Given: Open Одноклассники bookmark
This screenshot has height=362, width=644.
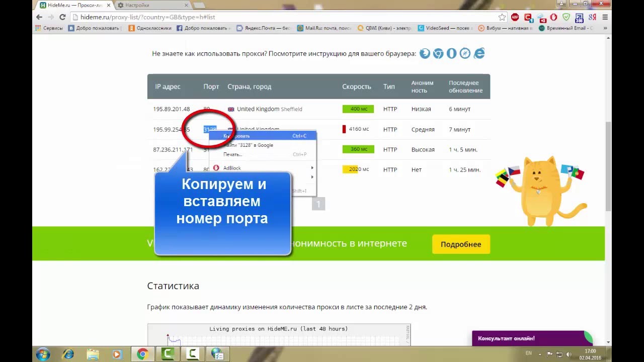Looking at the screenshot, I should tap(150, 28).
